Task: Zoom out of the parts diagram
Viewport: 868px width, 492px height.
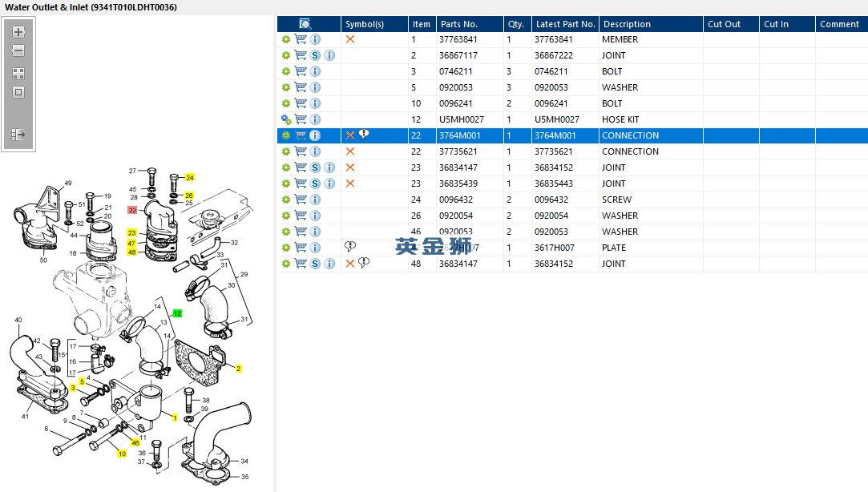Action: click(x=18, y=51)
